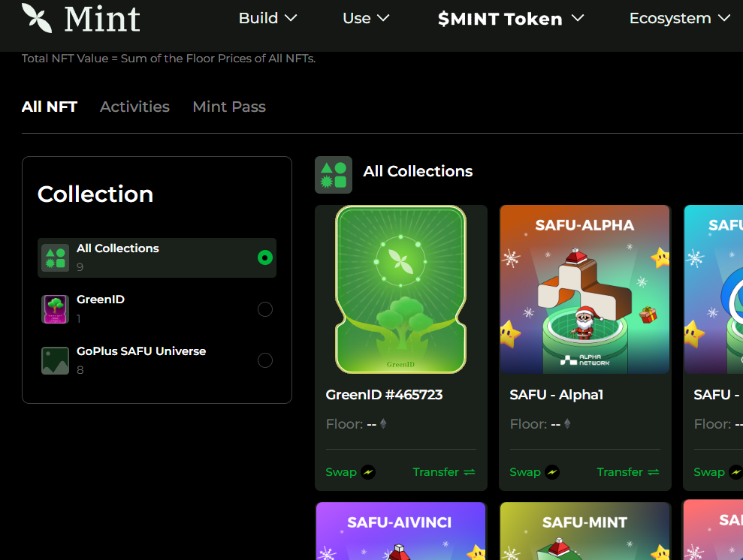The image size is (743, 560).
Task: Select the GreenID radio button
Action: pos(265,309)
